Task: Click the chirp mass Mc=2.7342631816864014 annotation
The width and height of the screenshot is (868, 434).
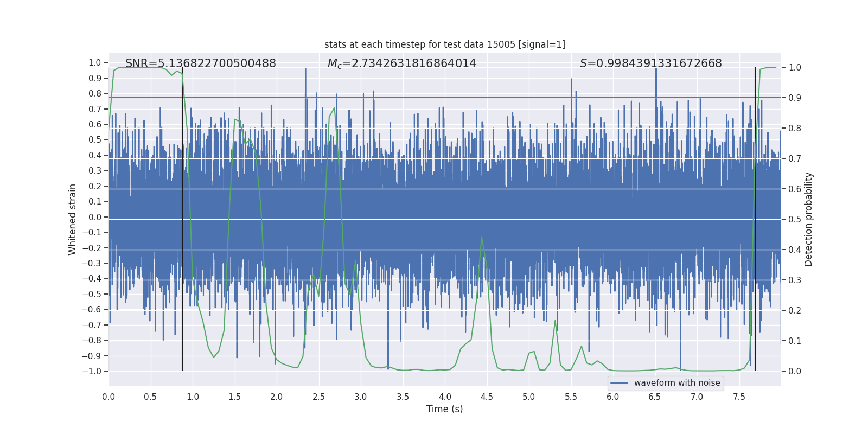Action: pos(401,63)
